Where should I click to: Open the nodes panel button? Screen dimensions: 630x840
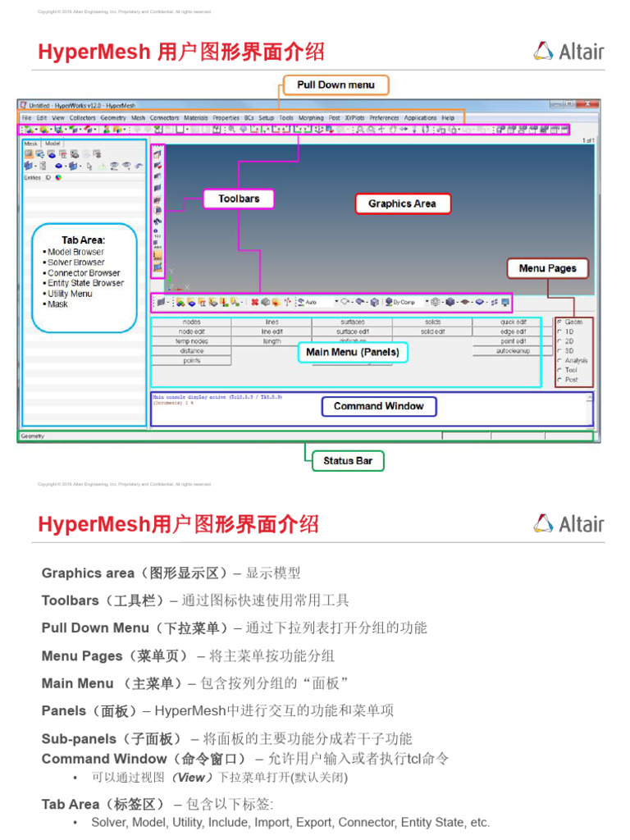tap(192, 322)
